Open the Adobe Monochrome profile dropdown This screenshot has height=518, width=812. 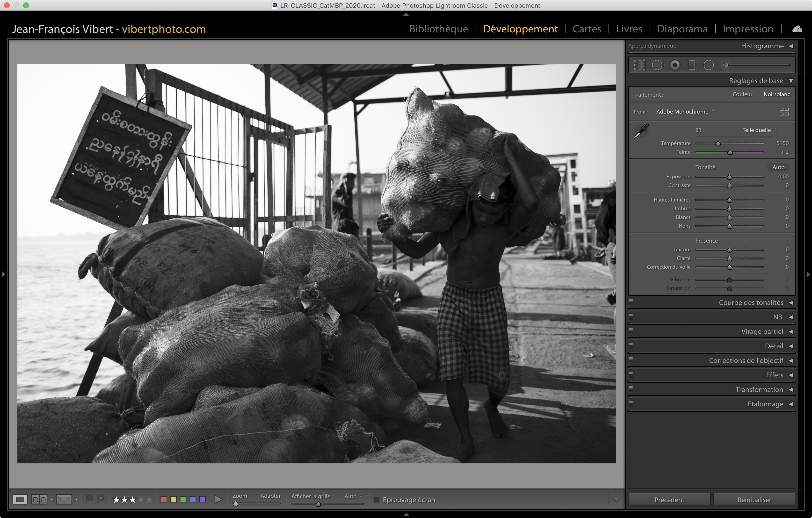point(685,112)
